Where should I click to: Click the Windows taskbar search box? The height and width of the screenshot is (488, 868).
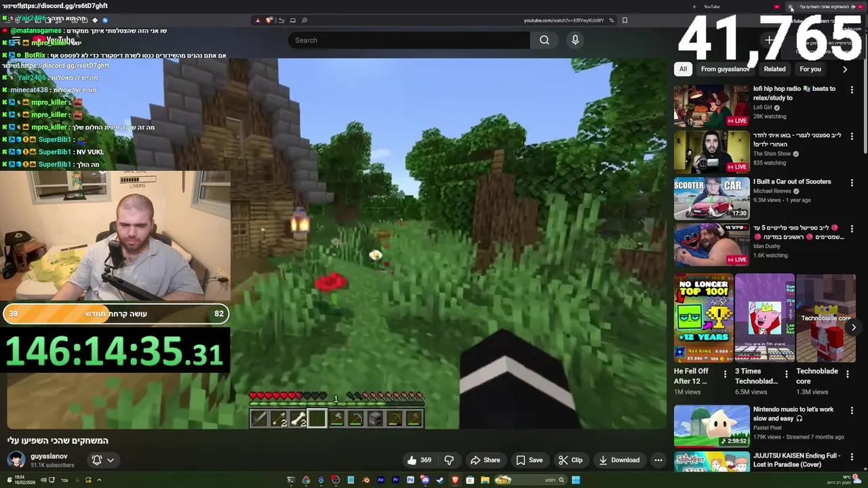(x=530, y=480)
